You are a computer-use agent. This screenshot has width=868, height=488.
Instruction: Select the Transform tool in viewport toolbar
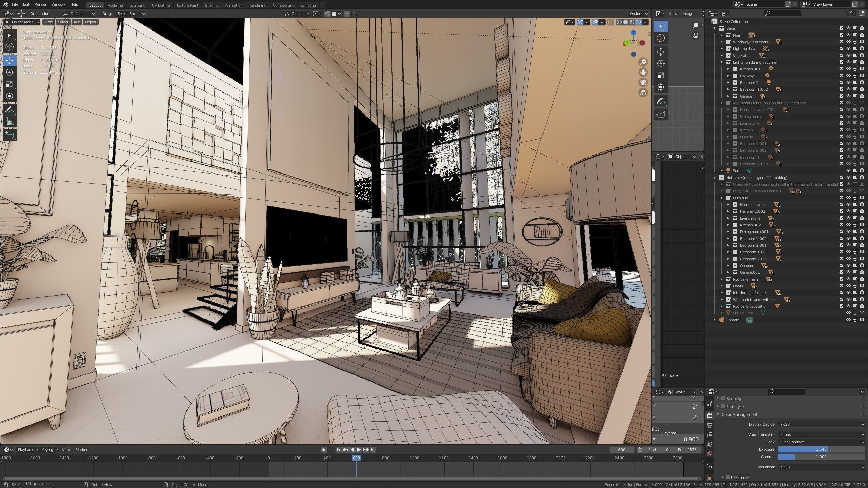coord(9,96)
